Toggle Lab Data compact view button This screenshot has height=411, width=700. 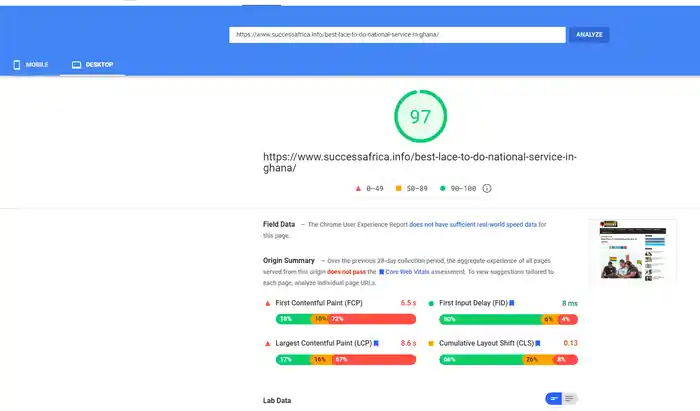pos(554,399)
